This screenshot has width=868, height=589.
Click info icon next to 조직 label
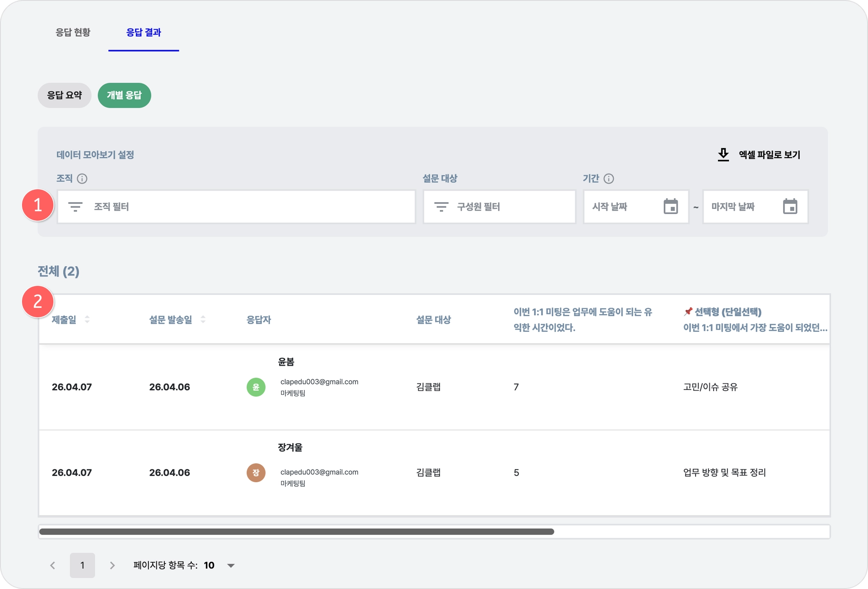click(x=82, y=179)
